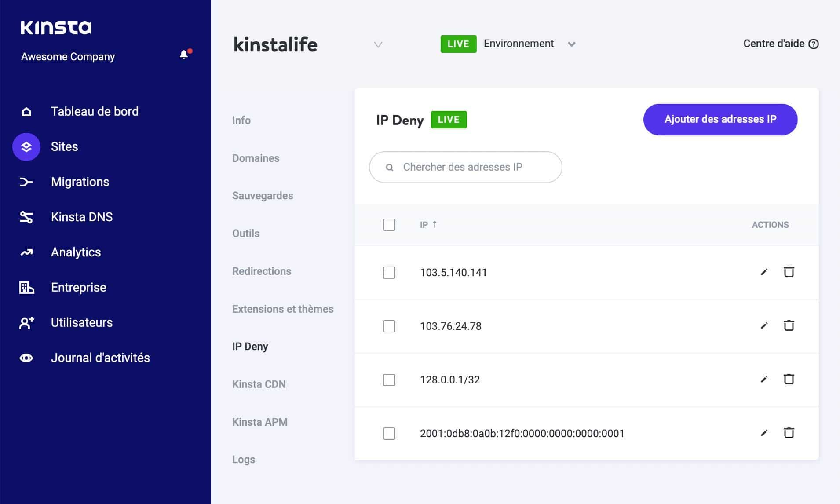View the Journal d'activités
This screenshot has width=840, height=504.
pos(100,358)
